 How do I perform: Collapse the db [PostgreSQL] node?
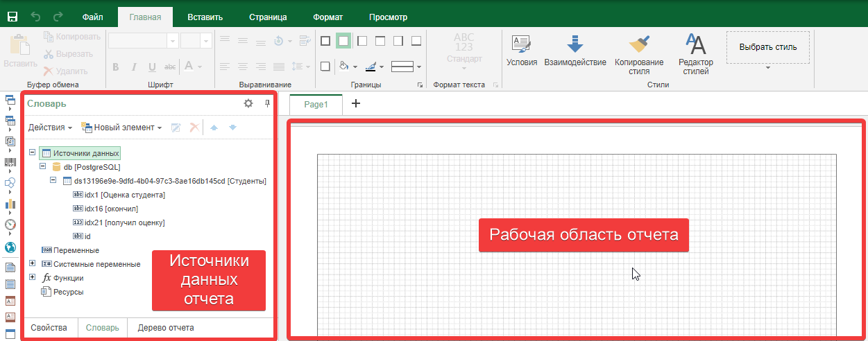coord(42,167)
